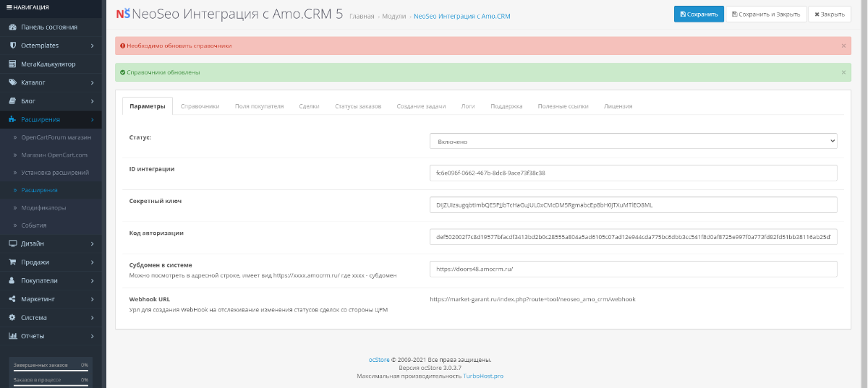Open the Модули breadcrumb link
Viewport: 868px width, 388px height.
394,16
